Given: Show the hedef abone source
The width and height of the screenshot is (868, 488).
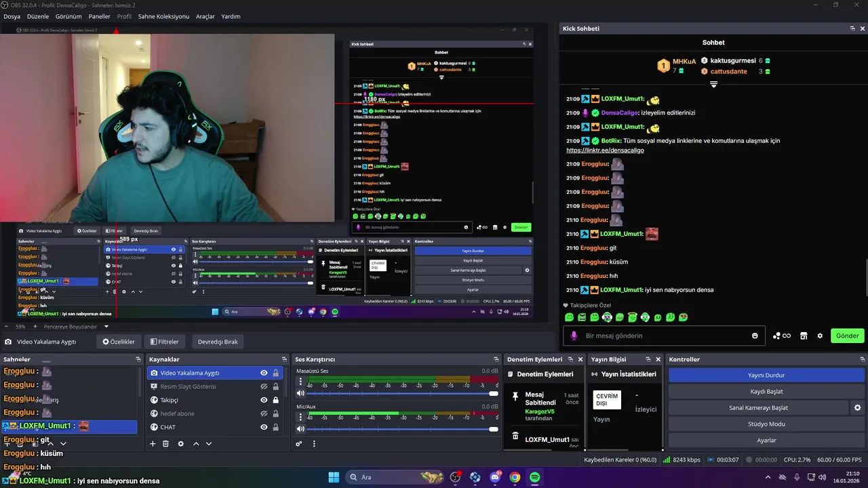Looking at the screenshot, I should 264,413.
